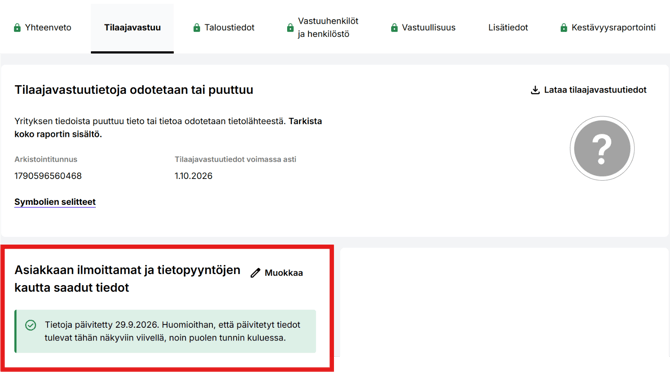Click the Arkistointitunnus label
The height and width of the screenshot is (372, 670).
46,159
